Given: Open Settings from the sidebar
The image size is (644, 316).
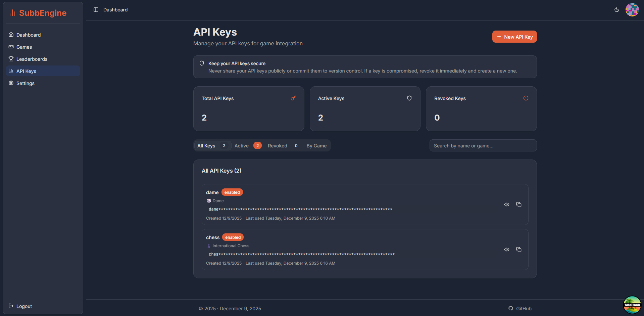Looking at the screenshot, I should [26, 83].
